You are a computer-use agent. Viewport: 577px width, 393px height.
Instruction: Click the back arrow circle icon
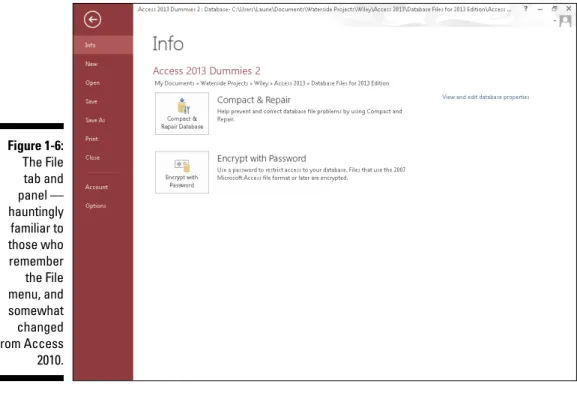pos(92,20)
